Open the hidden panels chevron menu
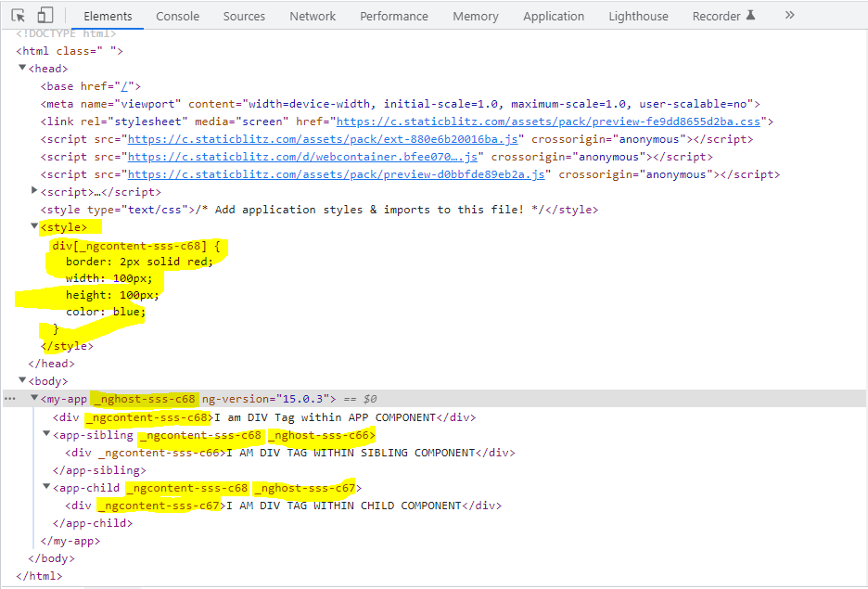This screenshot has width=868, height=589. click(789, 15)
